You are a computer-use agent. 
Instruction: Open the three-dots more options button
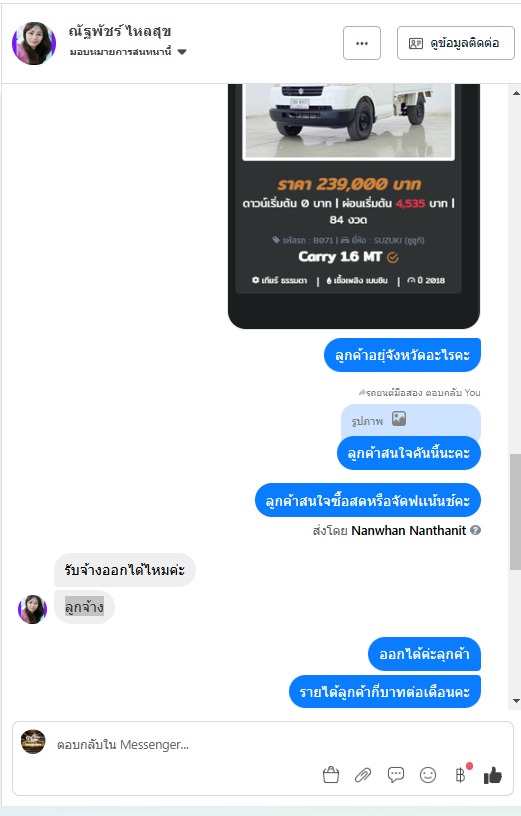coord(362,43)
